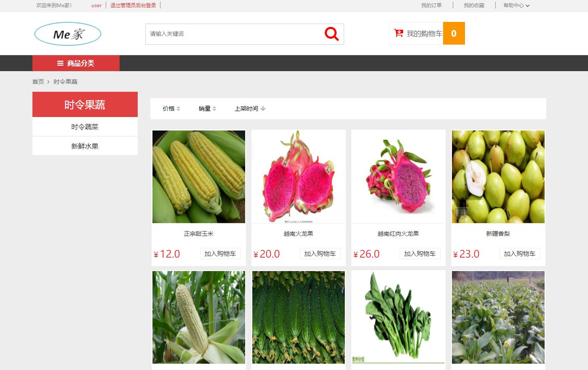Go to 首页 via the breadcrumb
Screen dimensions: 588x370
click(x=38, y=81)
